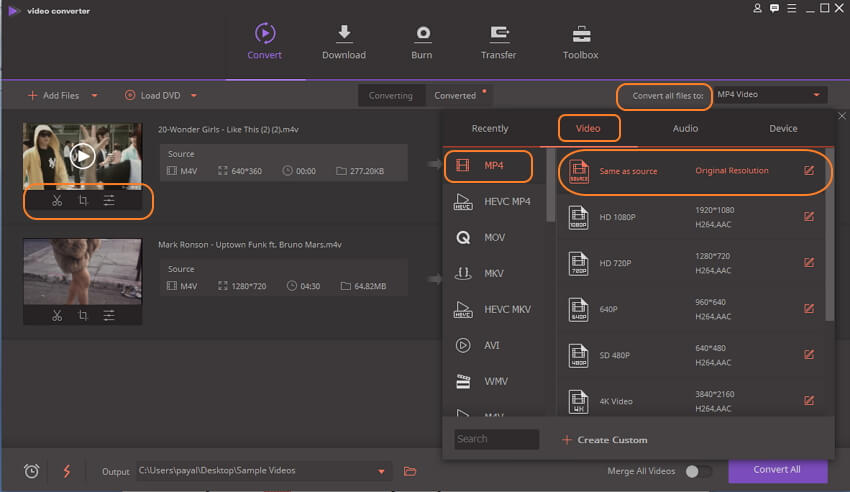Expand the Add Files dropdown arrow
Screen dimensions: 850x492
click(95, 96)
